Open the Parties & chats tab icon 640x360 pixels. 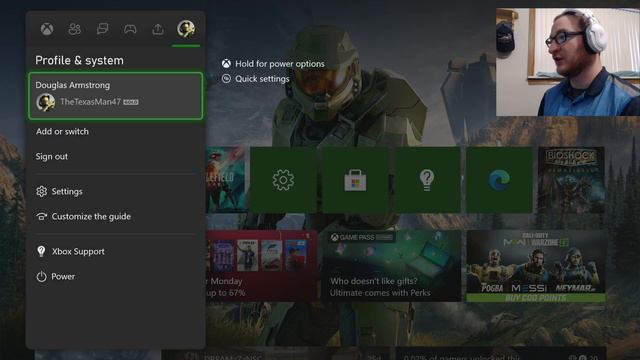click(x=102, y=29)
